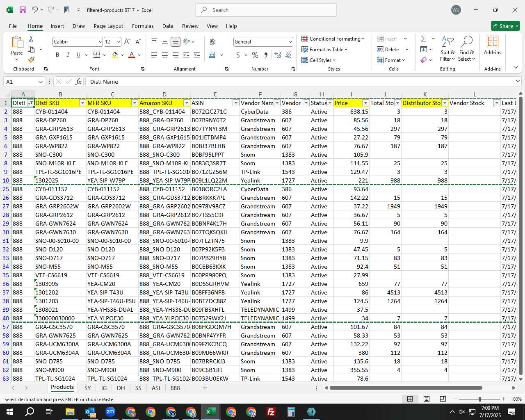Click the Save icon in the title bar

(23, 10)
